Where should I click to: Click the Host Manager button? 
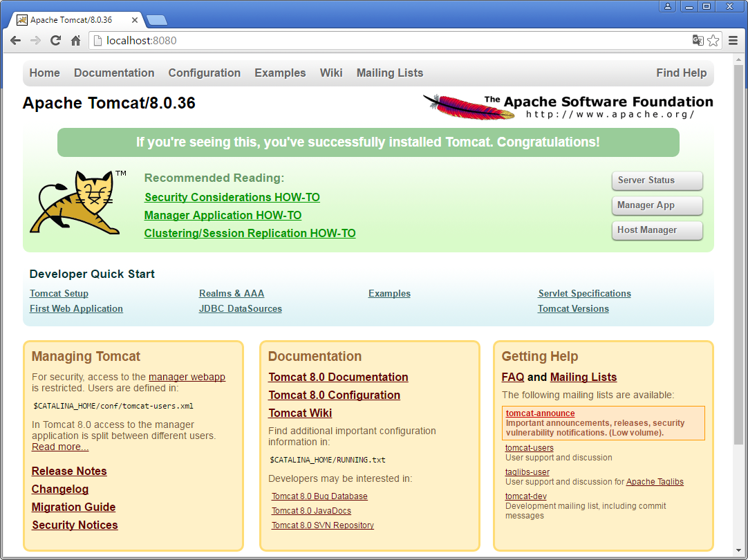tap(657, 230)
